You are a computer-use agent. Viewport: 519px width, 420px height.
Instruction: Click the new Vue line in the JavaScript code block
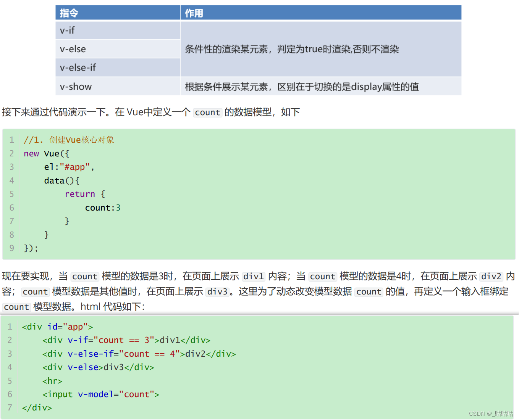click(46, 153)
